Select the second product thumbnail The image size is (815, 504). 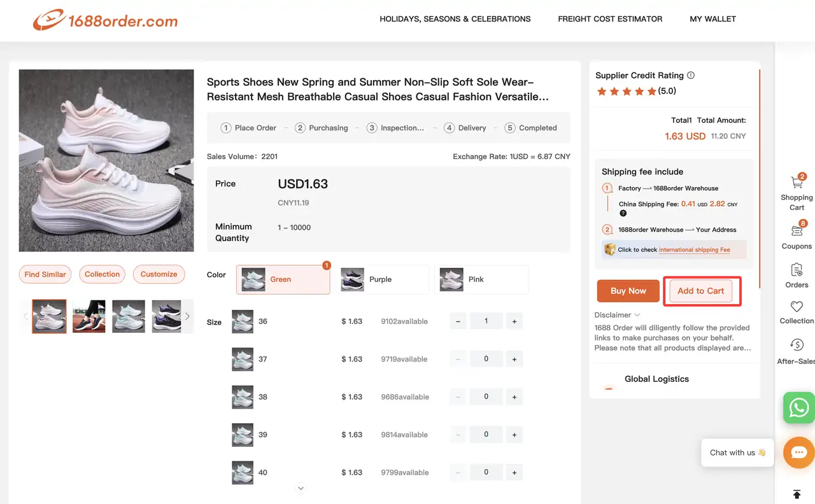89,316
